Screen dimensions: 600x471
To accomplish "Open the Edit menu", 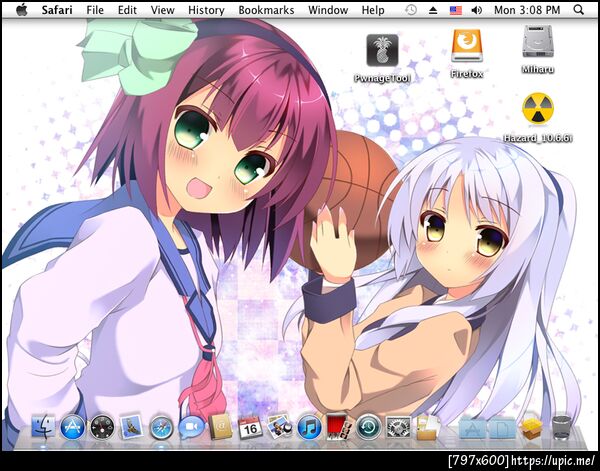I will 127,10.
